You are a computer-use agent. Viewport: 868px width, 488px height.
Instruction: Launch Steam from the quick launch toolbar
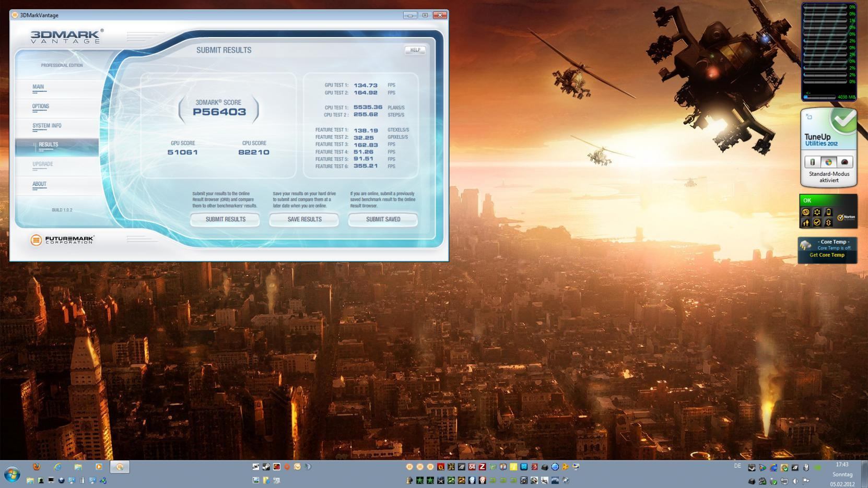(266, 467)
